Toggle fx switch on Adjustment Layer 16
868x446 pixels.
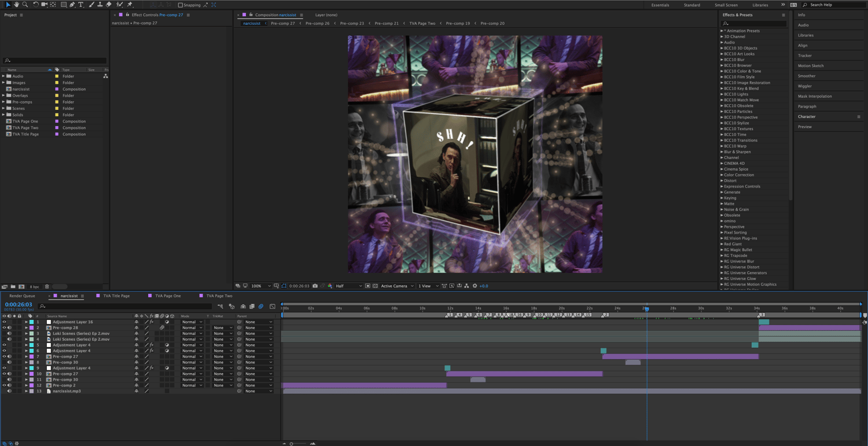[x=152, y=322]
